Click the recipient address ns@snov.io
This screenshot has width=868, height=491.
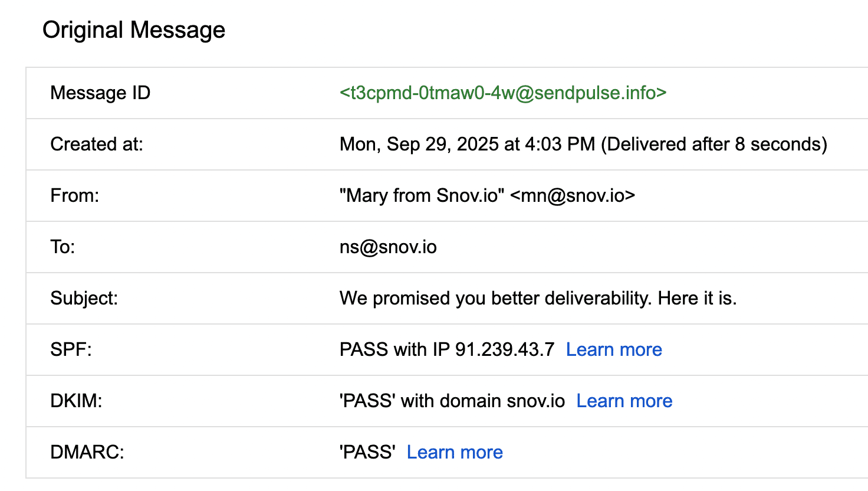point(388,247)
